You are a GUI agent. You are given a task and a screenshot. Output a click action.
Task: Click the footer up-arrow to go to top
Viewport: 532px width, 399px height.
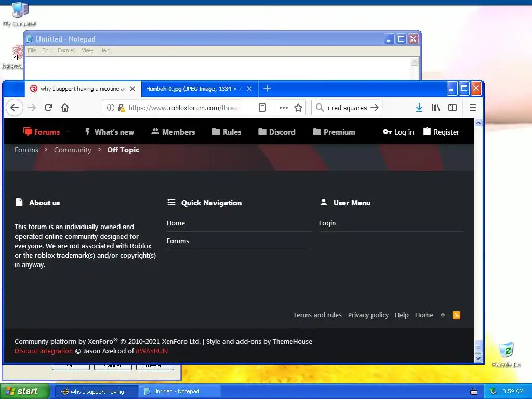point(443,315)
